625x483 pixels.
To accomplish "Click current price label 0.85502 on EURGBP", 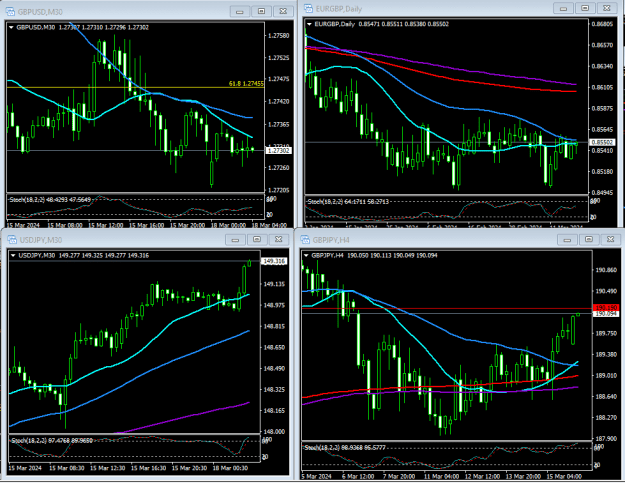I will 602,142.
